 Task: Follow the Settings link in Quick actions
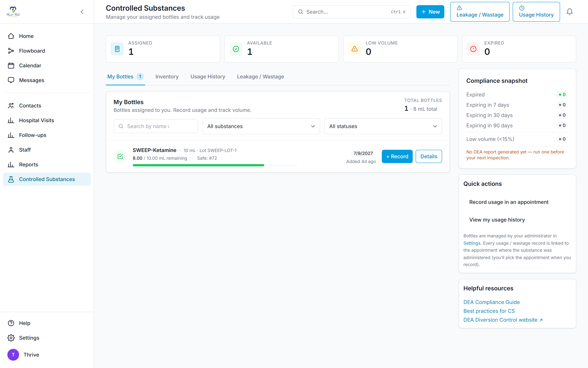coord(472,243)
